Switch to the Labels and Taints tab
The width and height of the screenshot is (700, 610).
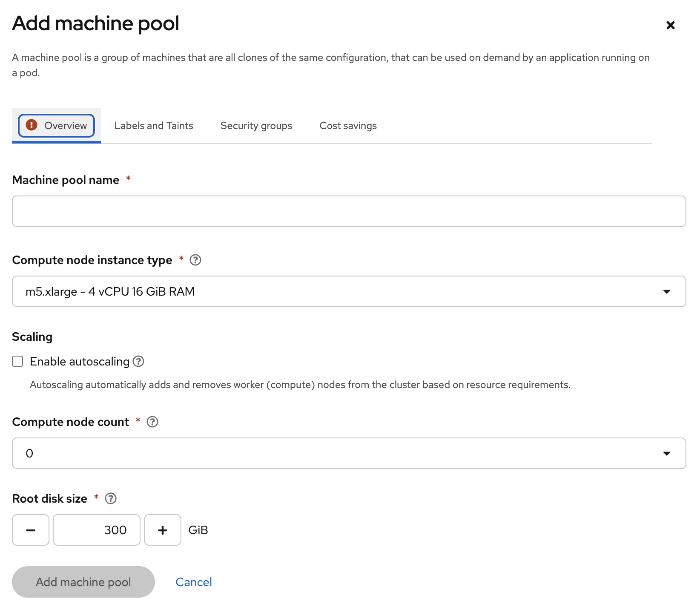coord(154,126)
